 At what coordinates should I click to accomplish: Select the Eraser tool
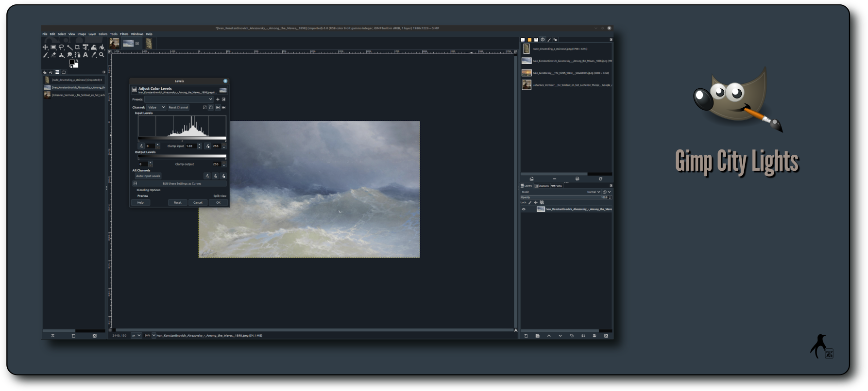pyautogui.click(x=53, y=55)
